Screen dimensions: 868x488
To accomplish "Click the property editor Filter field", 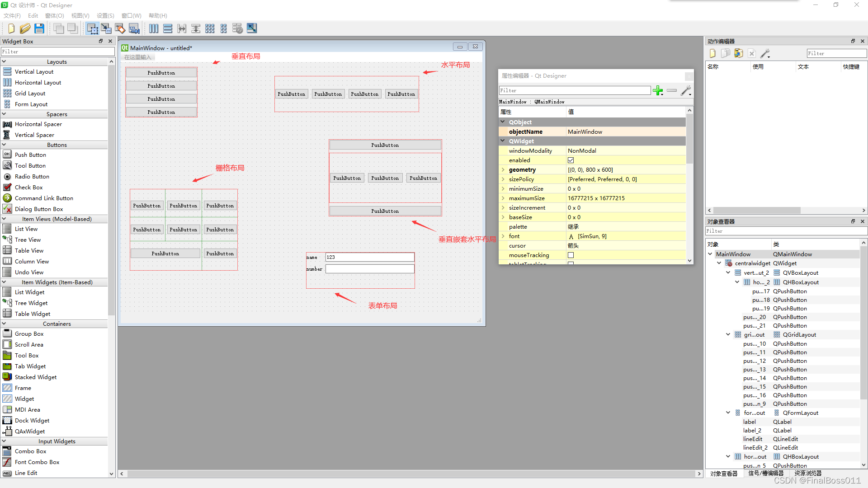I will pyautogui.click(x=575, y=90).
